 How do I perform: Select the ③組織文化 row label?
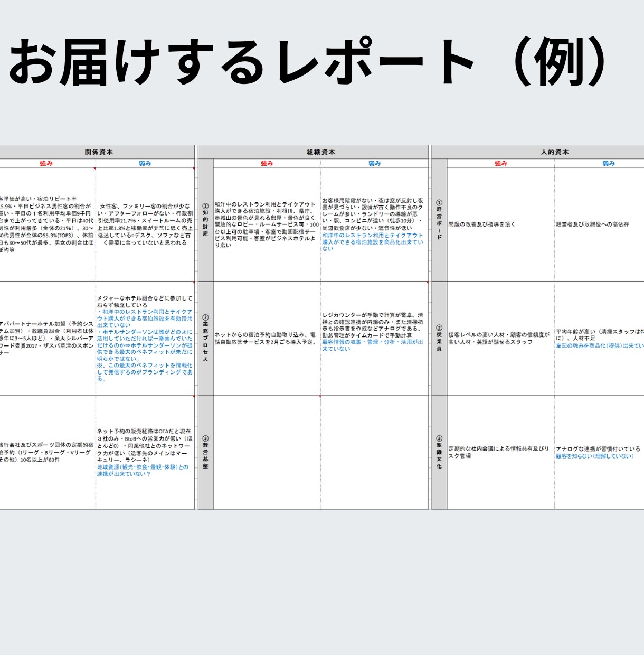tap(439, 453)
